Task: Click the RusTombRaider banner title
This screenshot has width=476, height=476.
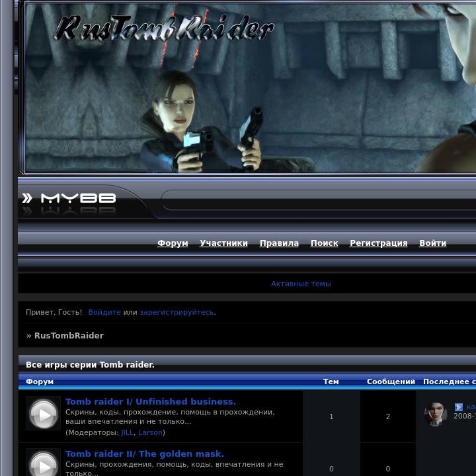Action: click(x=164, y=28)
